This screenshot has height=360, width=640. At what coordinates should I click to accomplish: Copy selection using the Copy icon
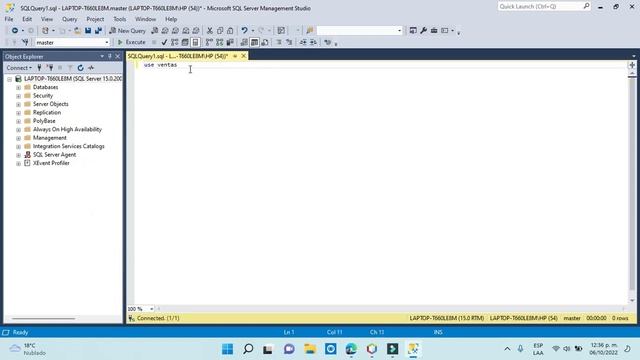(220, 31)
